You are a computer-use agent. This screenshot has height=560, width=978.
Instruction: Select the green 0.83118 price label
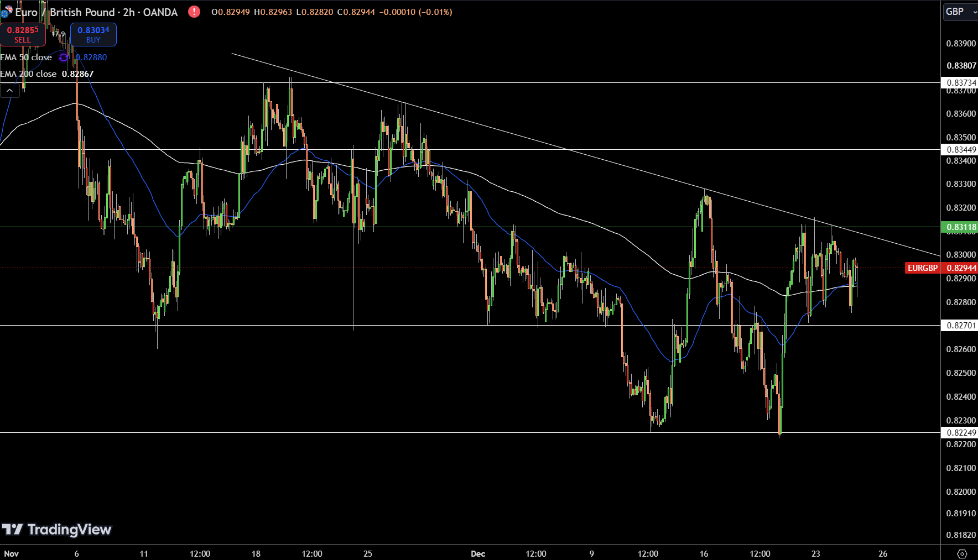[x=960, y=227]
